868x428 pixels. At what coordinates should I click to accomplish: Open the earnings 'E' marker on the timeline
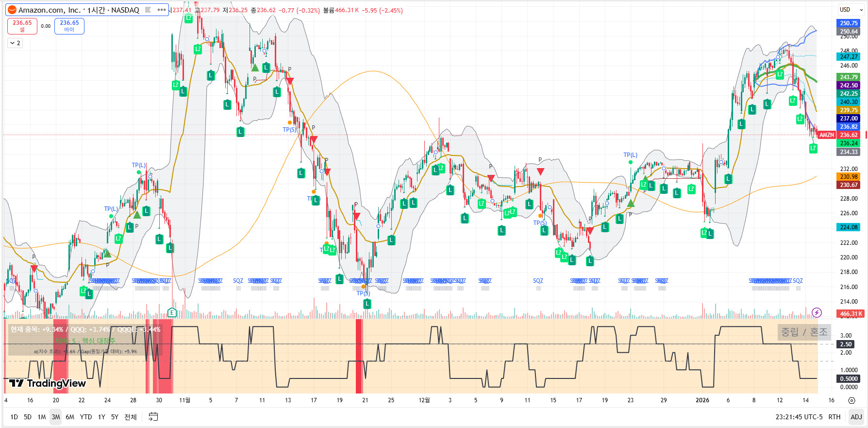click(171, 312)
